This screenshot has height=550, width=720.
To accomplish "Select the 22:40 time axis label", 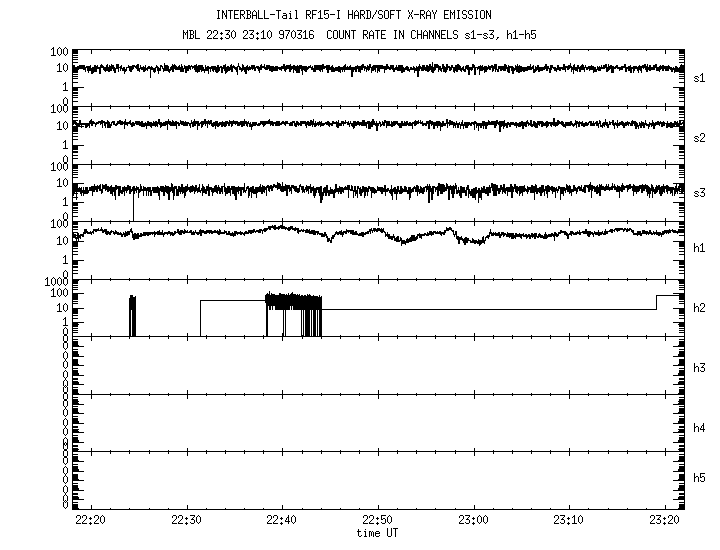I will 282,520.
